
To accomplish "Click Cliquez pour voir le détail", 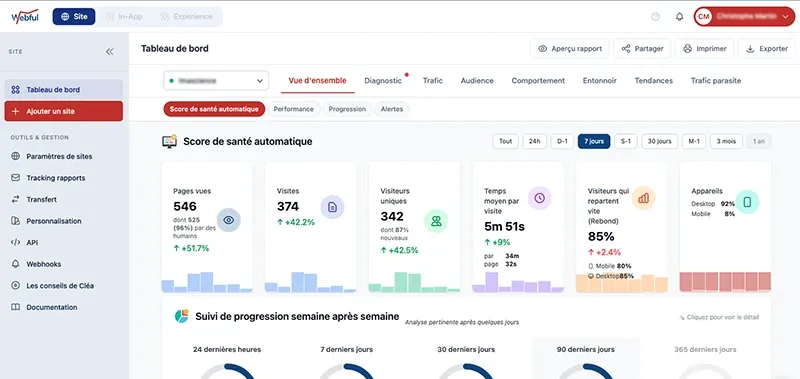I will point(719,317).
